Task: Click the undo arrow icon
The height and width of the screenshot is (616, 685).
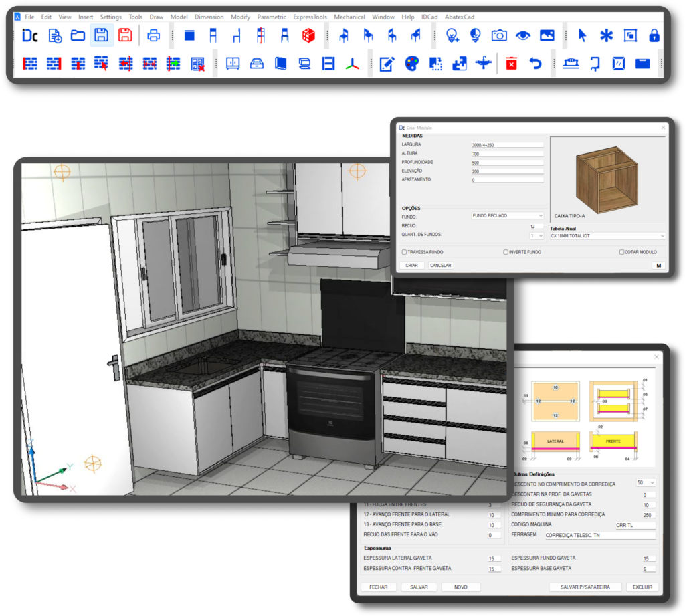Action: pos(536,64)
